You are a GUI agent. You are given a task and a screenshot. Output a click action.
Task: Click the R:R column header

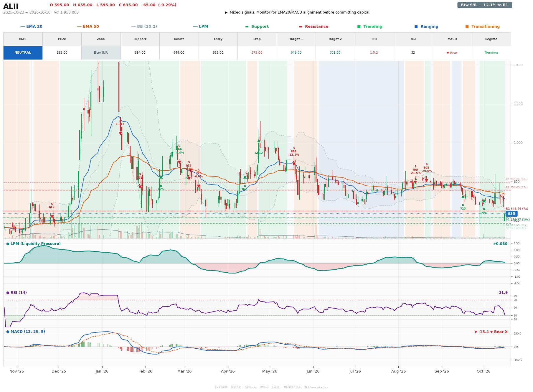pyautogui.click(x=374, y=39)
